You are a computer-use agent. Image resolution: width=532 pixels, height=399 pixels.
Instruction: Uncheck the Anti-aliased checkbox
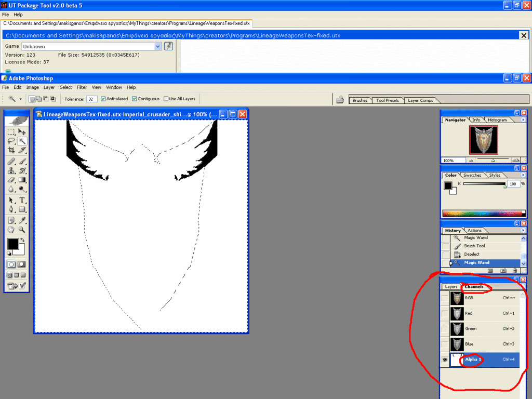(103, 99)
